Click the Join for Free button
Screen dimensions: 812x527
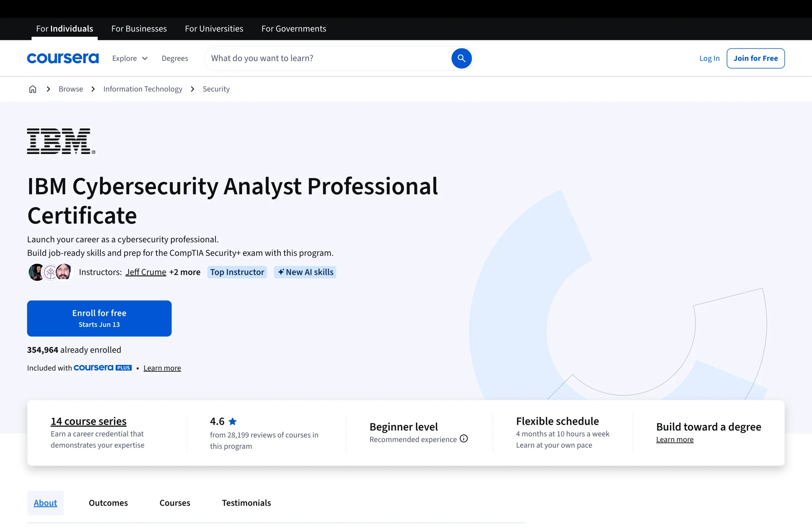click(x=755, y=58)
